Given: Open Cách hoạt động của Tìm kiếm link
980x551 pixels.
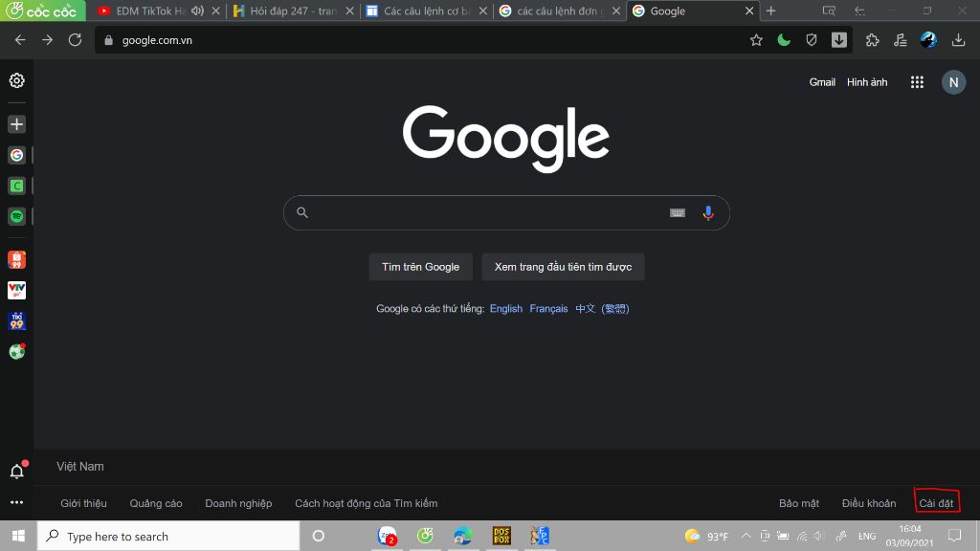Looking at the screenshot, I should (367, 503).
